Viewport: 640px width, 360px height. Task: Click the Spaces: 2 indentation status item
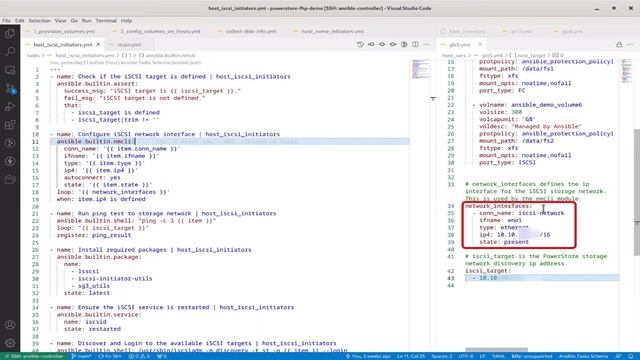[442, 356]
